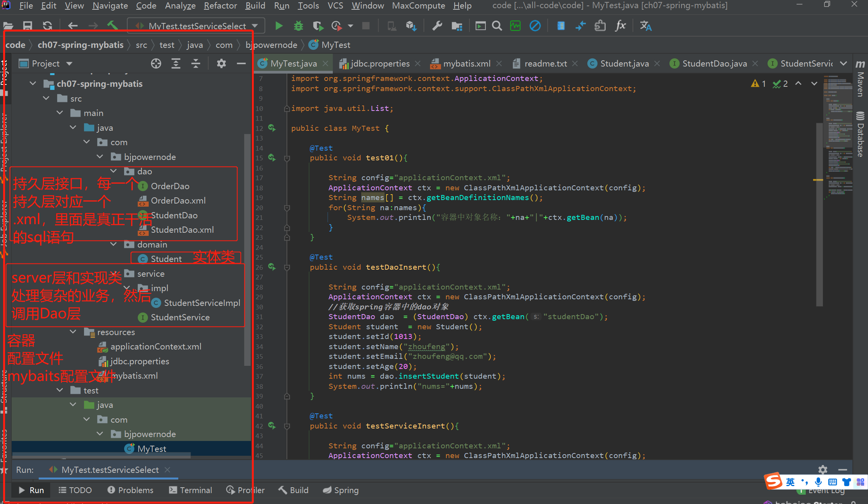Collapse the dao folder in tree
This screenshot has width=868, height=504.
click(x=113, y=171)
